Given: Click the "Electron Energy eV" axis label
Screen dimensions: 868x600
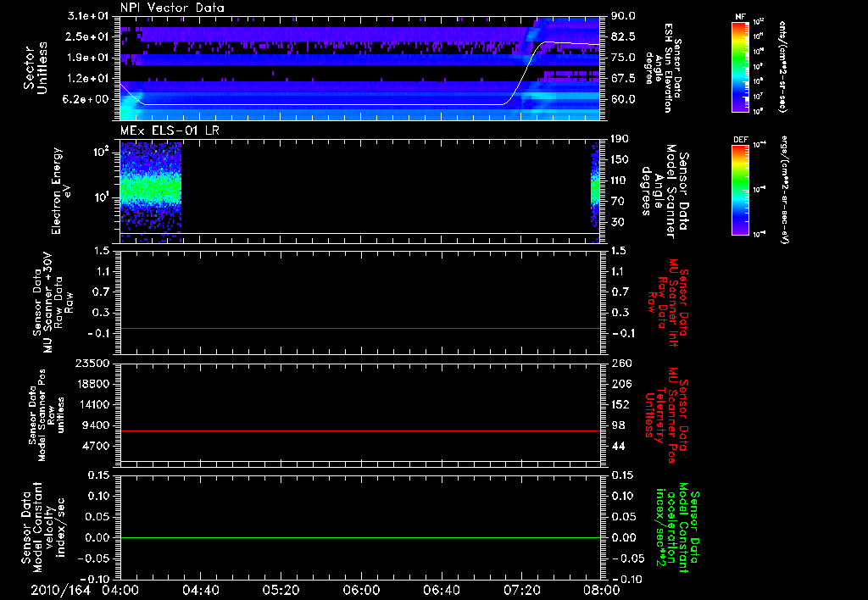Looking at the screenshot, I should point(61,191).
